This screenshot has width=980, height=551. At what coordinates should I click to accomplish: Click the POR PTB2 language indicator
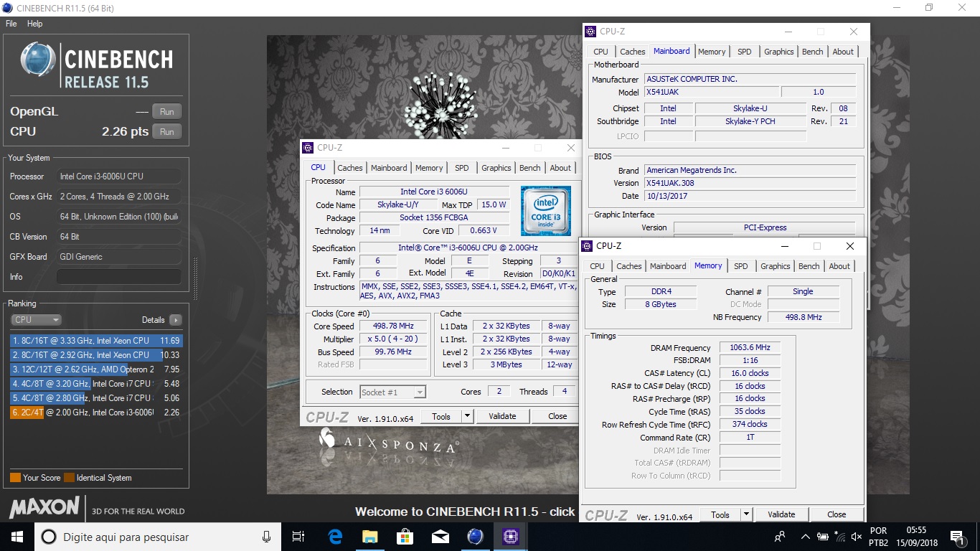pos(878,537)
